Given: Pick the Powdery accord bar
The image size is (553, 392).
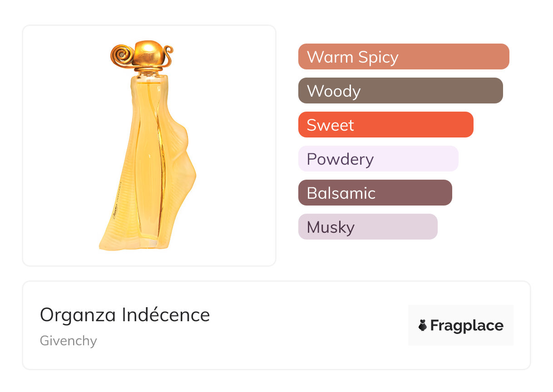Looking at the screenshot, I should click(x=378, y=159).
